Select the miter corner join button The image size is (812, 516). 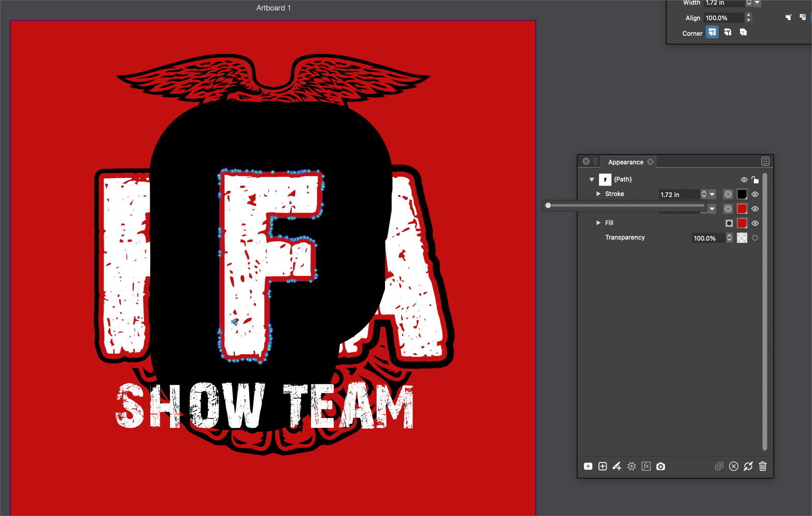pos(712,33)
